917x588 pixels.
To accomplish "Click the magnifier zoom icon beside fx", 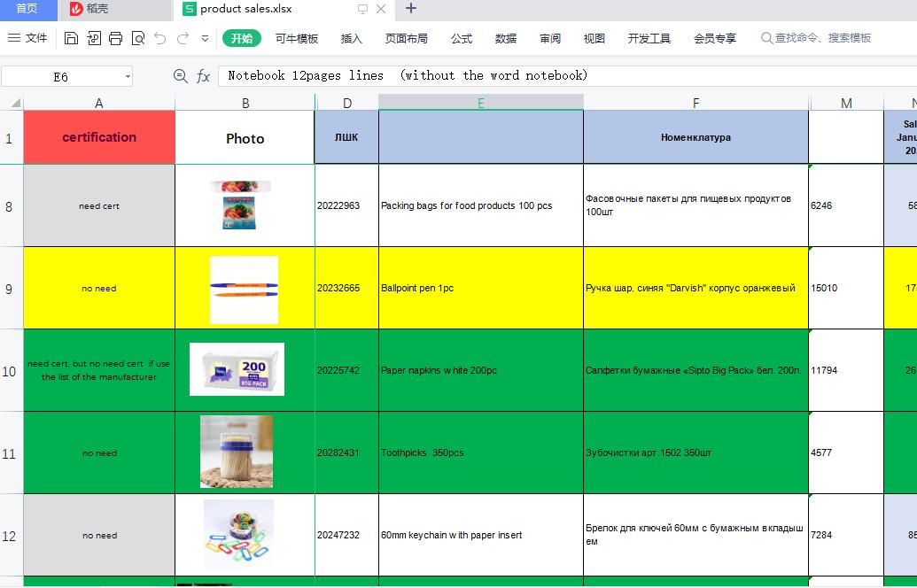I will point(180,76).
